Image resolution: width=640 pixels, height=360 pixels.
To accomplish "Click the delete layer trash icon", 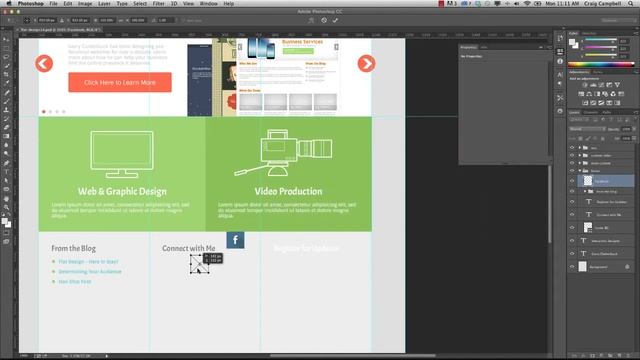I will tap(628, 356).
